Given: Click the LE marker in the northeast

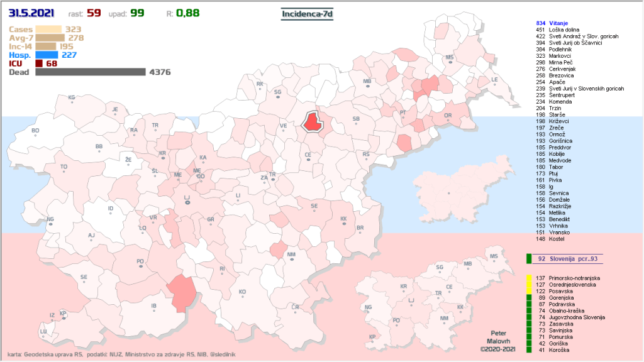Looking at the screenshot, I should click(x=494, y=82).
